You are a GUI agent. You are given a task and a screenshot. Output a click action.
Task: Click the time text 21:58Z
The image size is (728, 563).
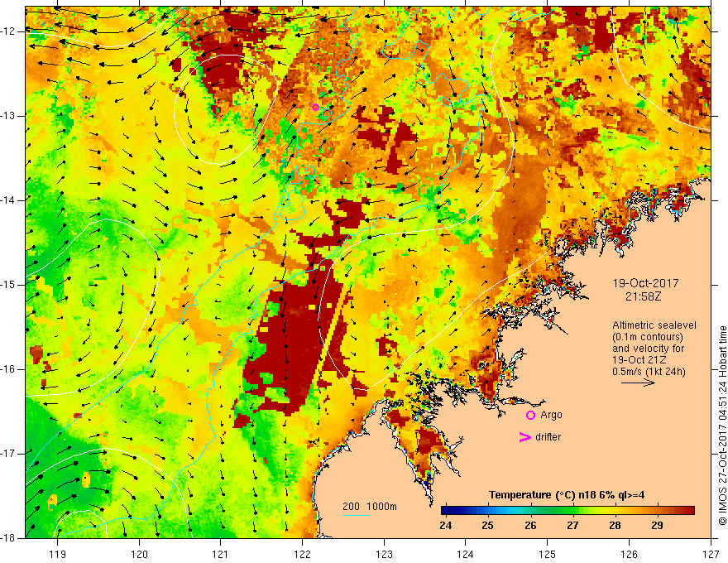click(x=643, y=296)
